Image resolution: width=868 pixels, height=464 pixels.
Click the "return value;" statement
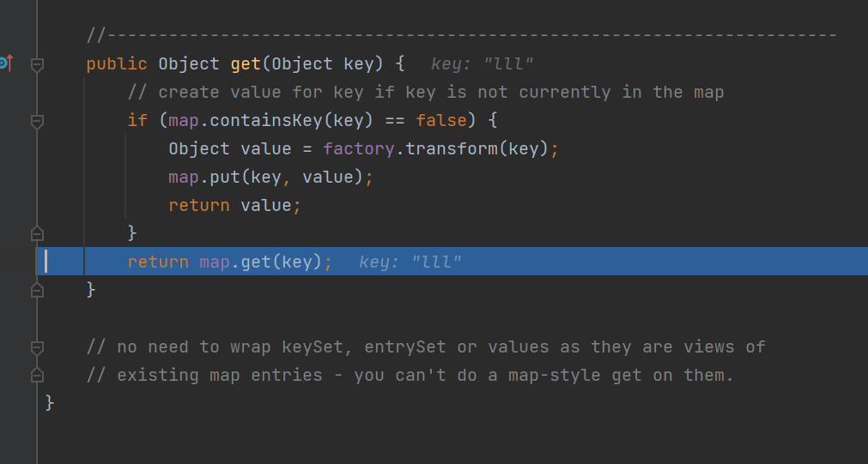[x=235, y=206]
